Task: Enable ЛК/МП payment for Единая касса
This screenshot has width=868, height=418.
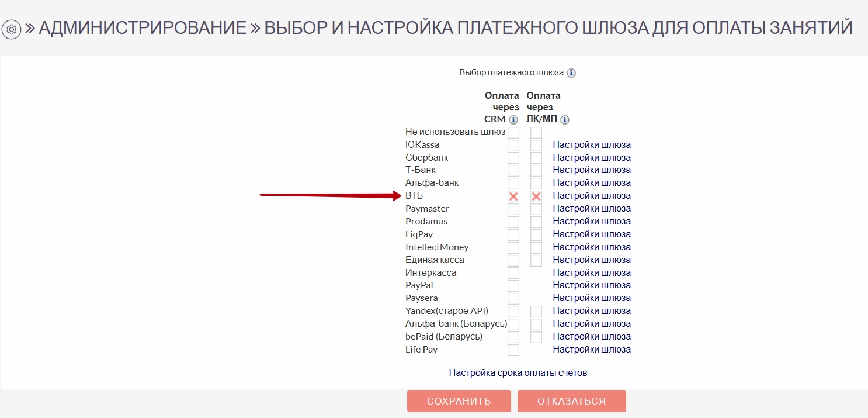Action: tap(536, 260)
